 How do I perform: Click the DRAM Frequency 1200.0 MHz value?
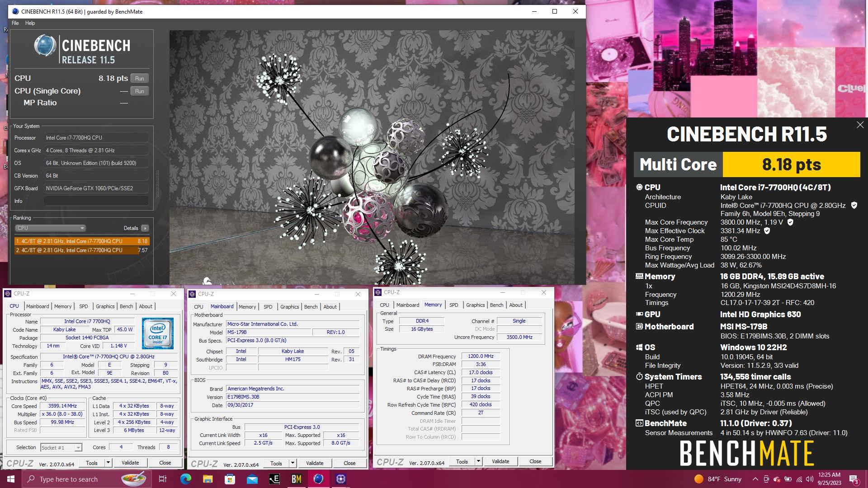click(x=481, y=356)
